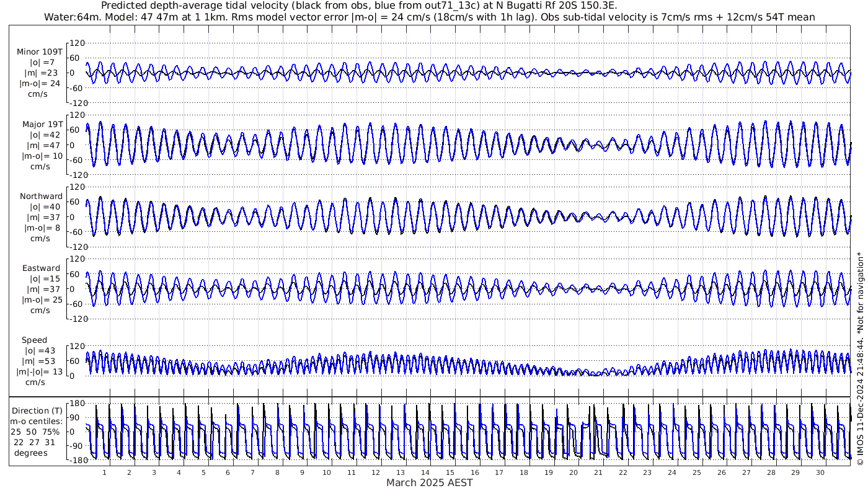Click the '|o| =43' value in Speed panel
868x496 pixels.
(x=40, y=351)
